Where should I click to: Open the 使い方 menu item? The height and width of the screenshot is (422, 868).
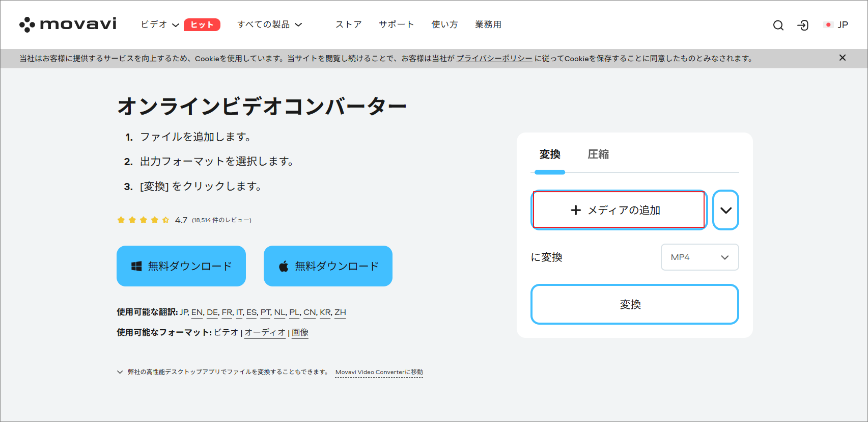pyautogui.click(x=444, y=24)
